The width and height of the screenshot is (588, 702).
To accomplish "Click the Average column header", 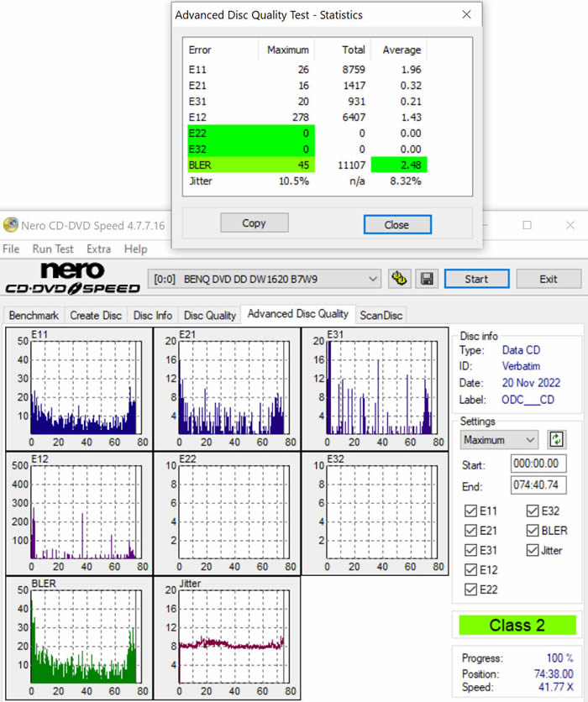I will point(400,50).
